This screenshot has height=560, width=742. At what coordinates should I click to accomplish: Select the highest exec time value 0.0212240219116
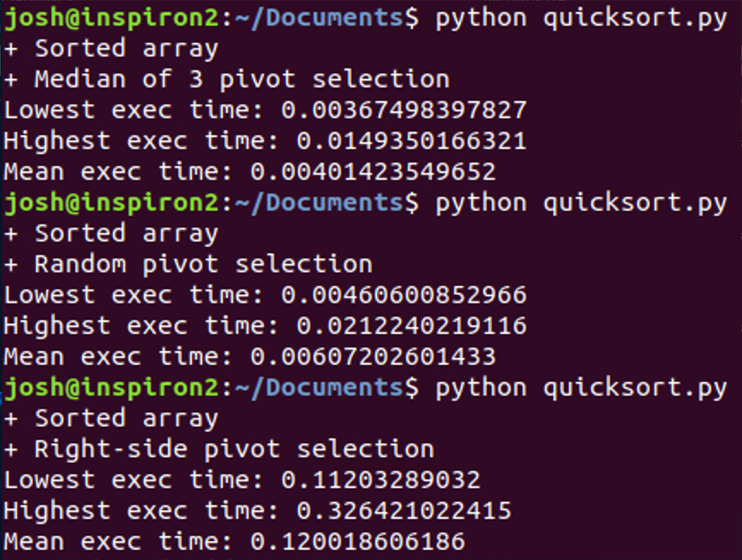click(x=411, y=326)
